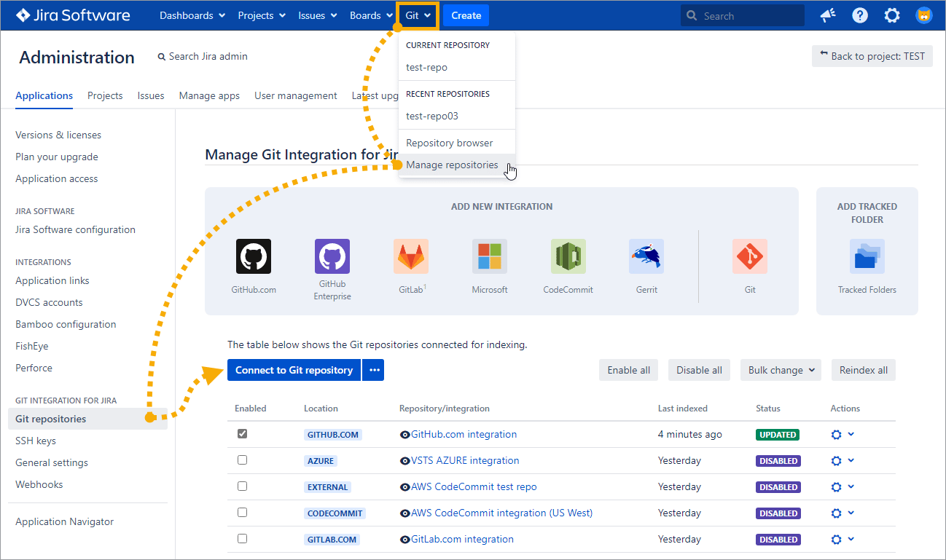Enable the GITLAB.COM repository checkbox
This screenshot has width=946, height=560.
click(243, 539)
